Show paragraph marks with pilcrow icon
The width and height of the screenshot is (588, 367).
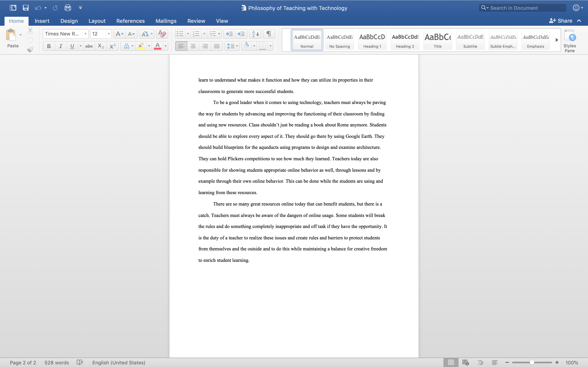(269, 34)
